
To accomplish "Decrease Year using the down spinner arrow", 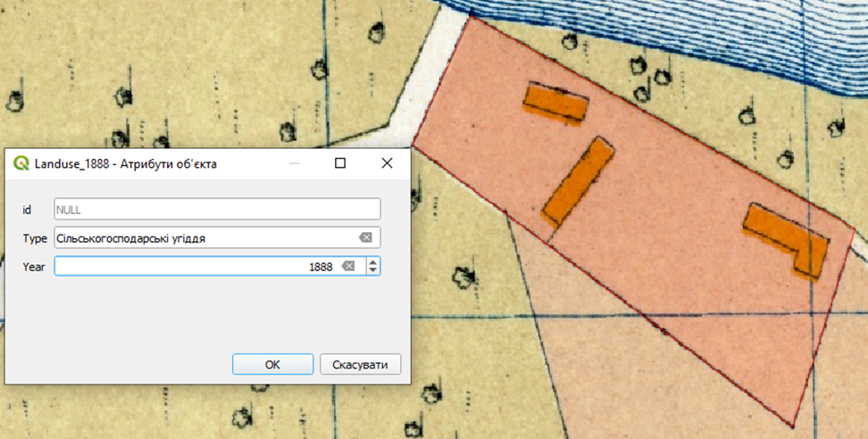I will coord(373,270).
